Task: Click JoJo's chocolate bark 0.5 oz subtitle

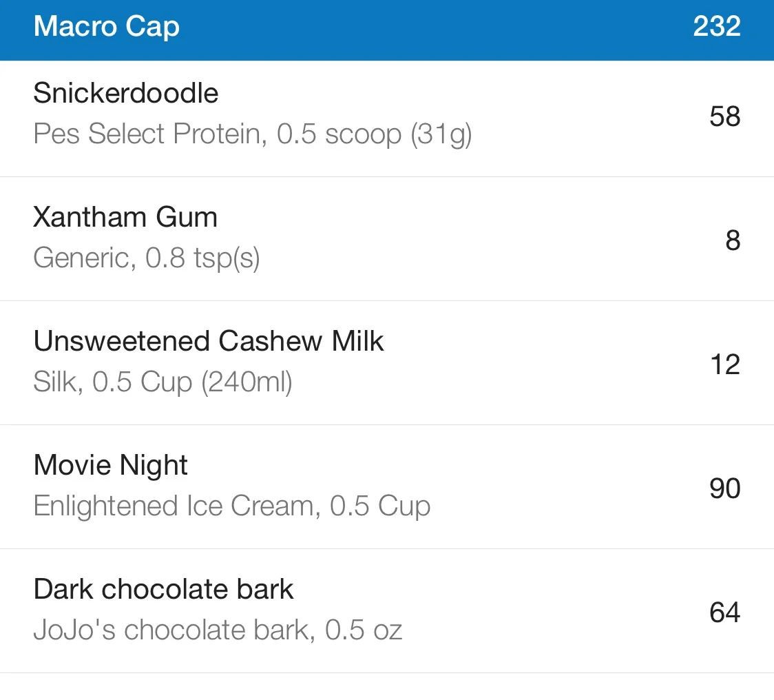Action: [x=218, y=630]
